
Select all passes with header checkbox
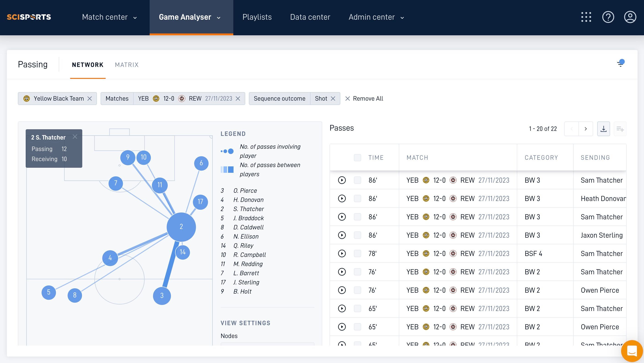tap(358, 157)
